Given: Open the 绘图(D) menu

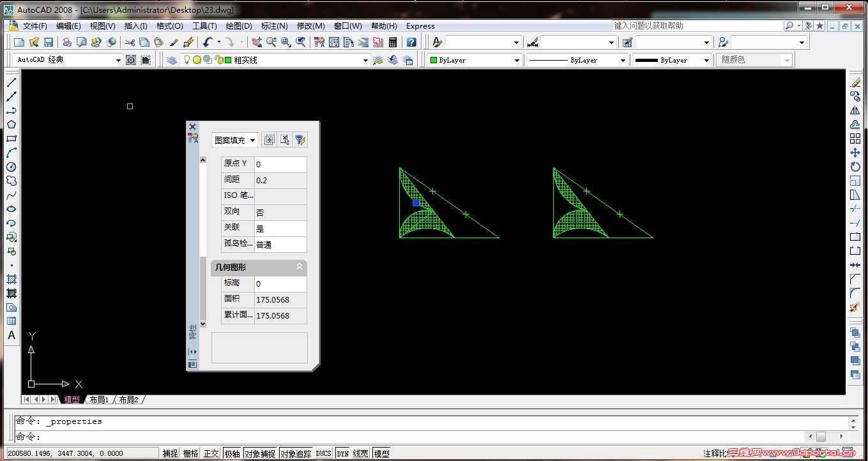Looking at the screenshot, I should [238, 26].
